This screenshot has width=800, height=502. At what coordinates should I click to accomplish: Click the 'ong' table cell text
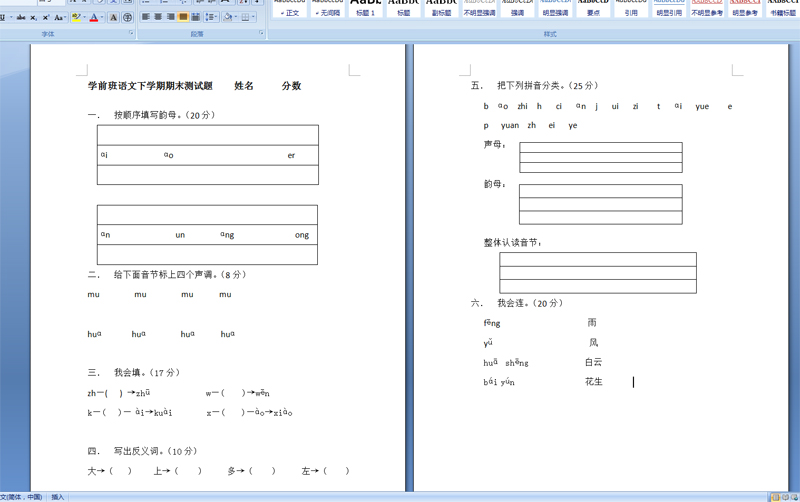302,235
